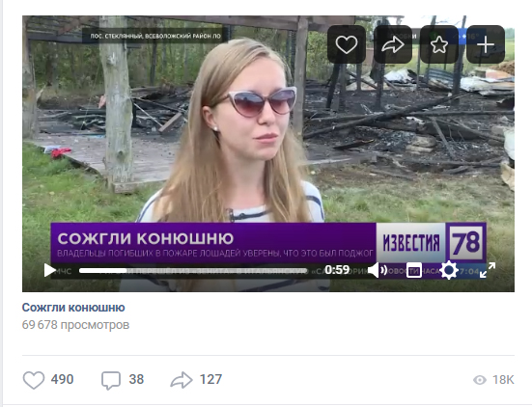This screenshot has height=407, width=532.
Task: Like the post with the heart below the video
Action: (34, 380)
